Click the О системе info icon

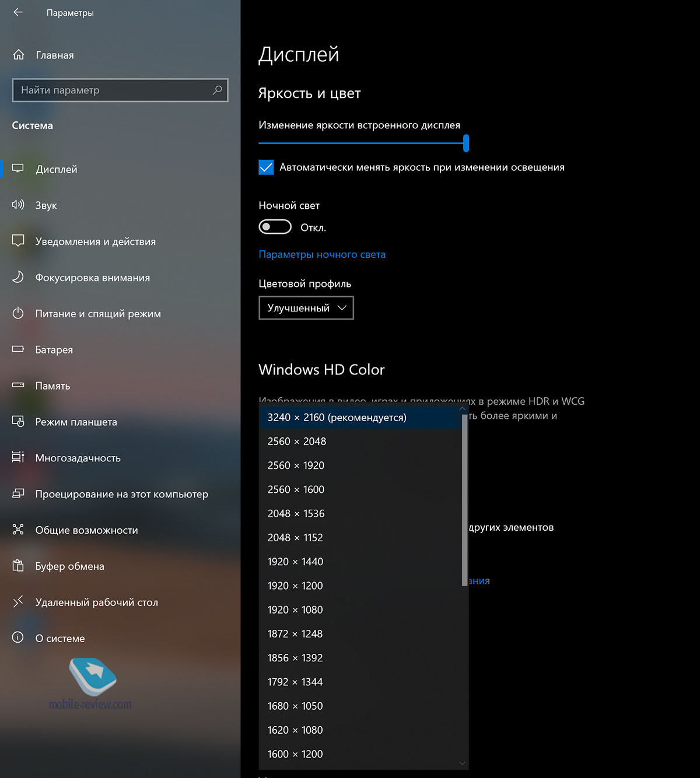(x=18, y=637)
